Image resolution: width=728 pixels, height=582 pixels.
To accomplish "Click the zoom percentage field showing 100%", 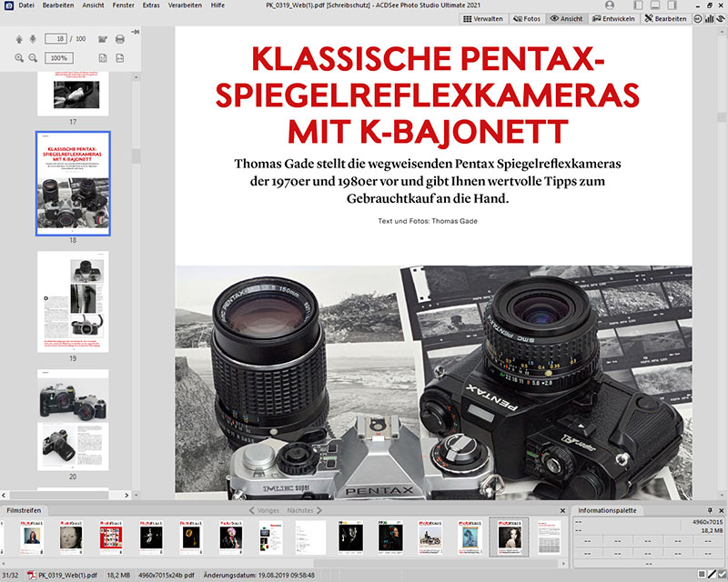I will click(x=59, y=58).
